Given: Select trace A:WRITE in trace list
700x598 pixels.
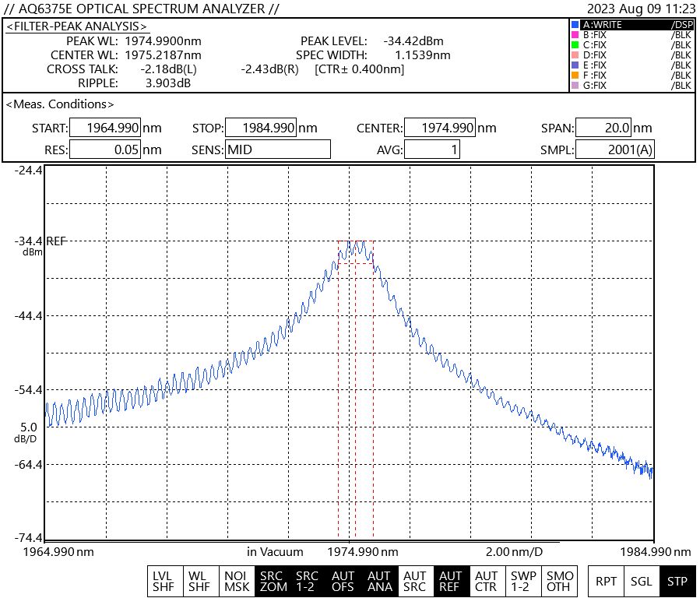Looking at the screenshot, I should click(631, 25).
